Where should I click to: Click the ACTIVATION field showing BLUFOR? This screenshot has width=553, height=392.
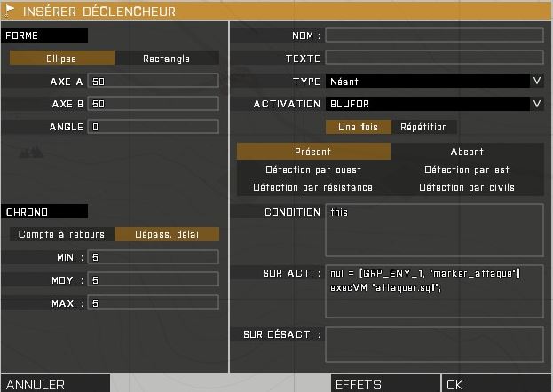pyautogui.click(x=426, y=104)
